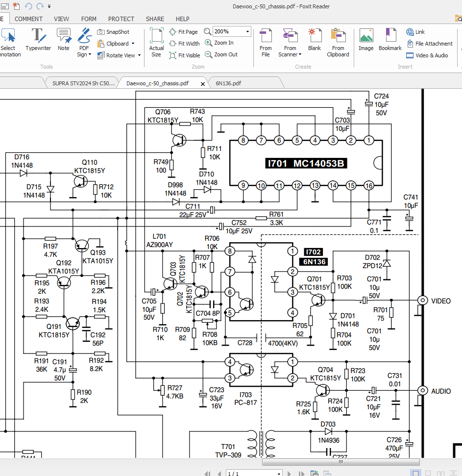Image resolution: width=462 pixels, height=476 pixels.
Task: Go to the next page
Action: coord(290,473)
